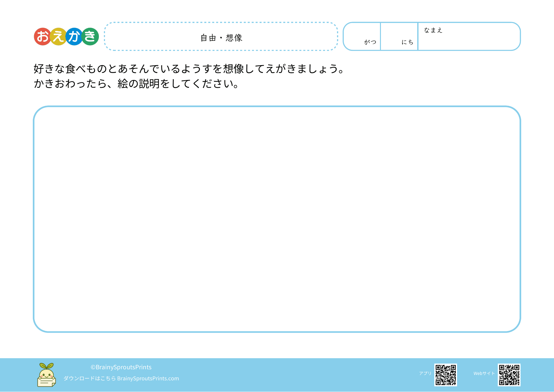Click the instruction line starting 好きな食べもの

click(190, 69)
